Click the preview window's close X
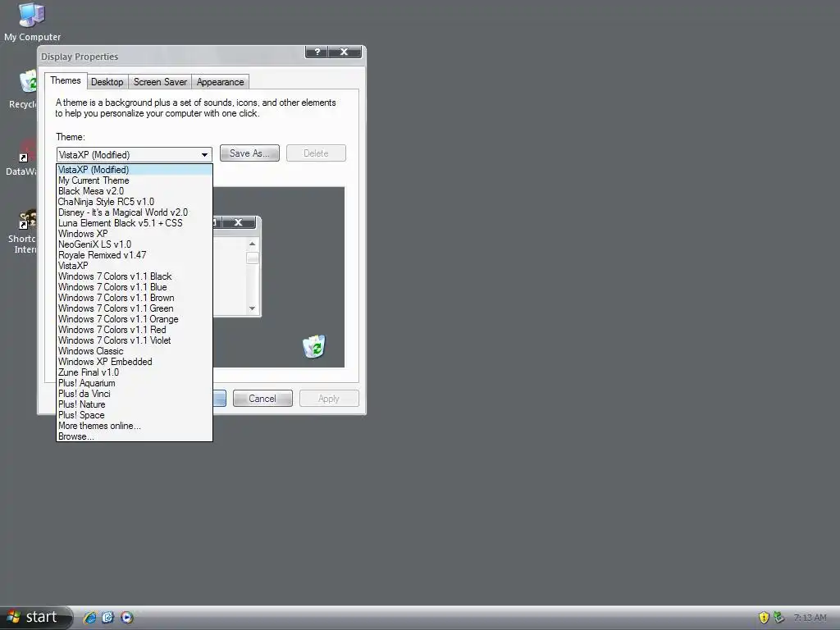The width and height of the screenshot is (840, 630). [x=239, y=222]
